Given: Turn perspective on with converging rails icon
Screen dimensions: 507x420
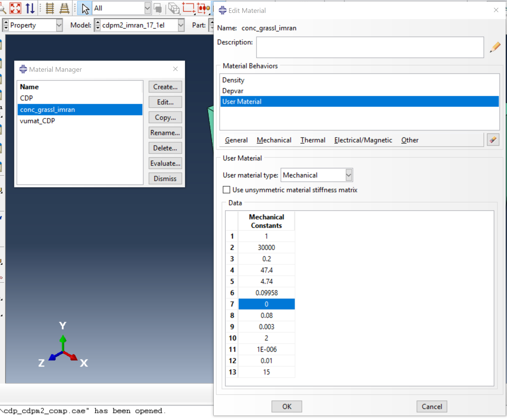Looking at the screenshot, I should click(64, 8).
